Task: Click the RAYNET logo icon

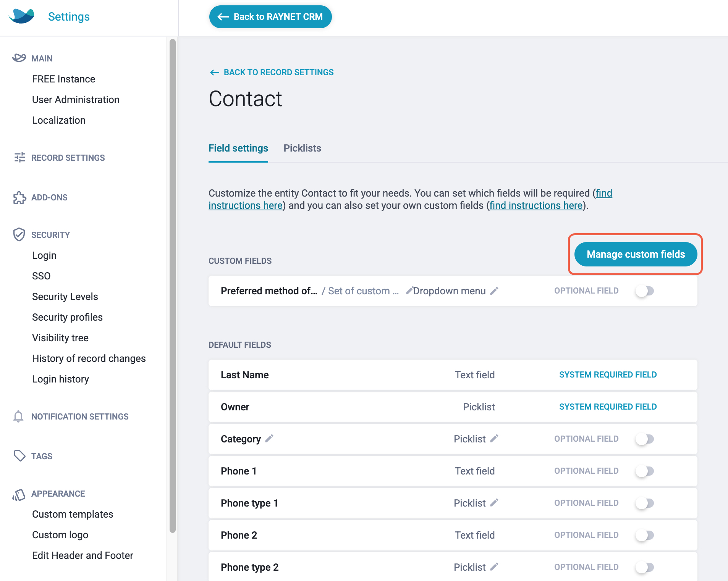Action: (x=22, y=16)
